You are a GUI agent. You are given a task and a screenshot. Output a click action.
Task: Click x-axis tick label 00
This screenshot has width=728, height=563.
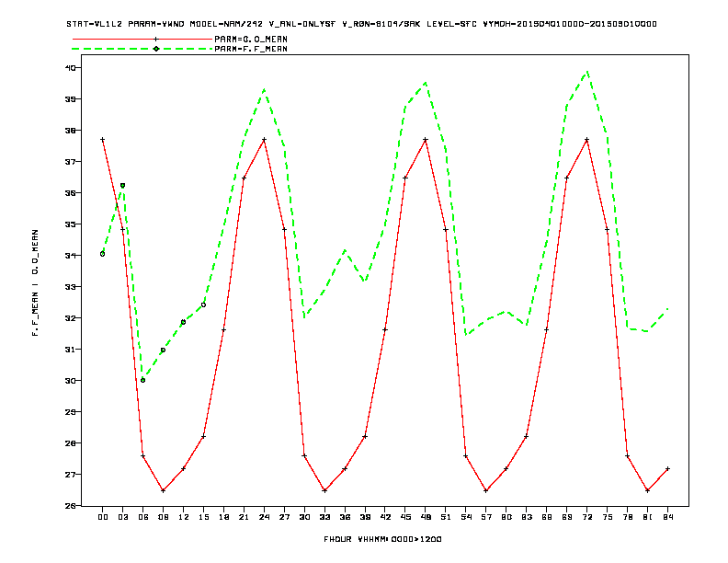tap(103, 517)
